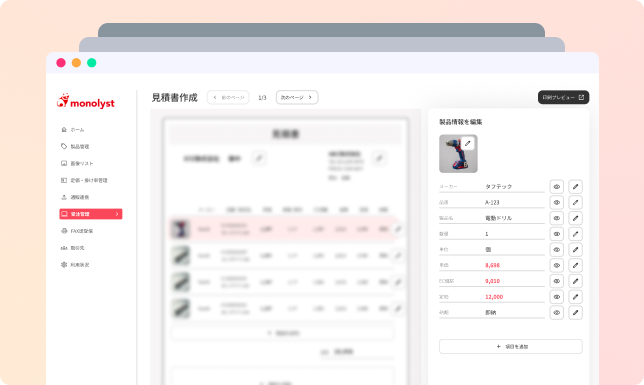Click the 1/3 page indicator
The width and height of the screenshot is (644, 385).
click(262, 98)
